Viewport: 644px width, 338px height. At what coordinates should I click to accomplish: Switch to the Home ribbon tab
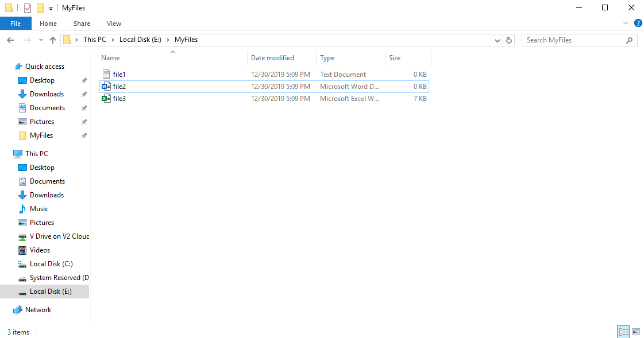pyautogui.click(x=48, y=24)
